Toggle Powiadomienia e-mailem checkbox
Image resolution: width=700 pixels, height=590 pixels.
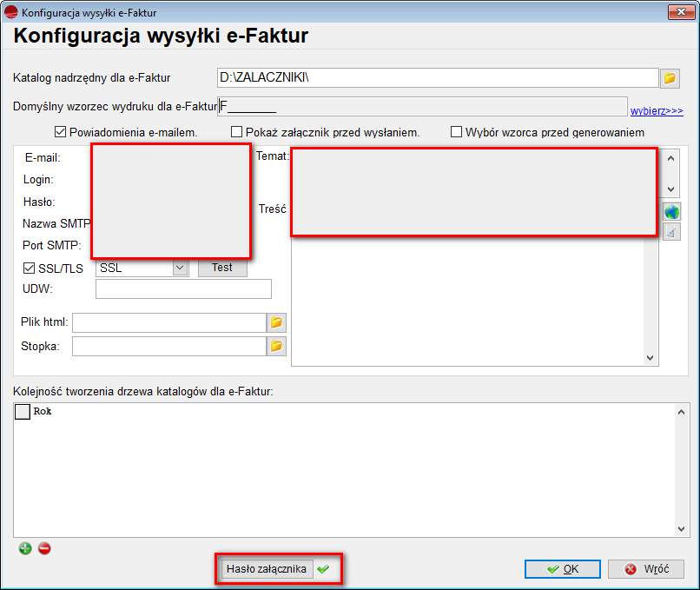[x=61, y=132]
